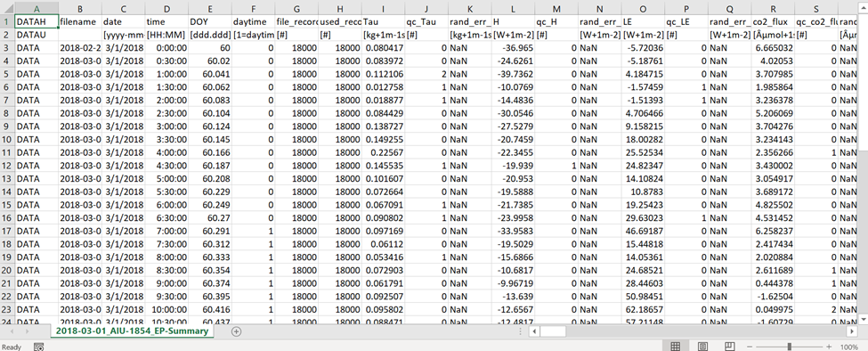
Task: Click the 'qc_H' header cell
Action: click(x=556, y=22)
